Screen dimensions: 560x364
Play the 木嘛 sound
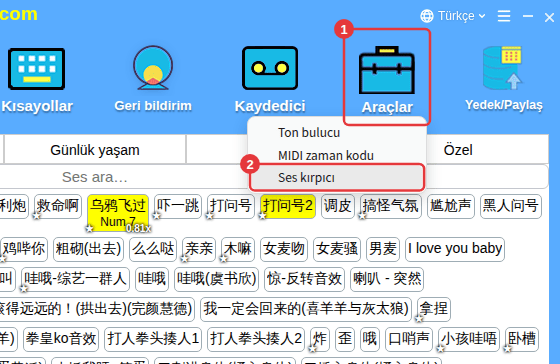(238, 249)
